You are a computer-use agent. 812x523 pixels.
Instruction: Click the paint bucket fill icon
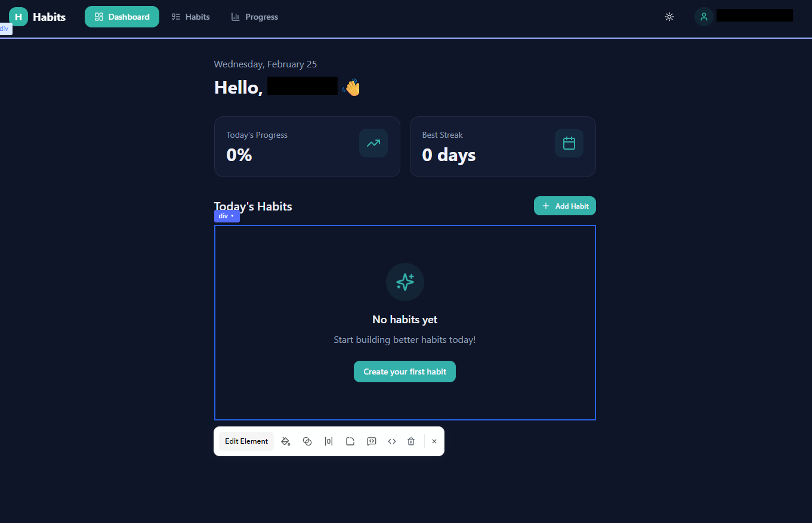[286, 441]
